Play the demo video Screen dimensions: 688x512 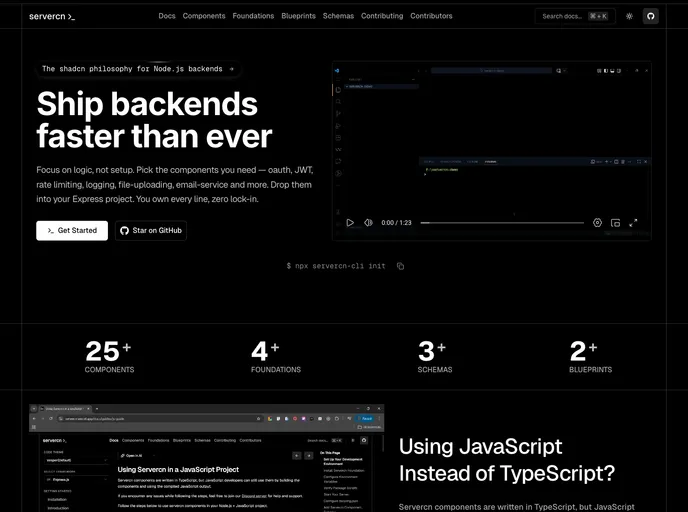(x=350, y=223)
